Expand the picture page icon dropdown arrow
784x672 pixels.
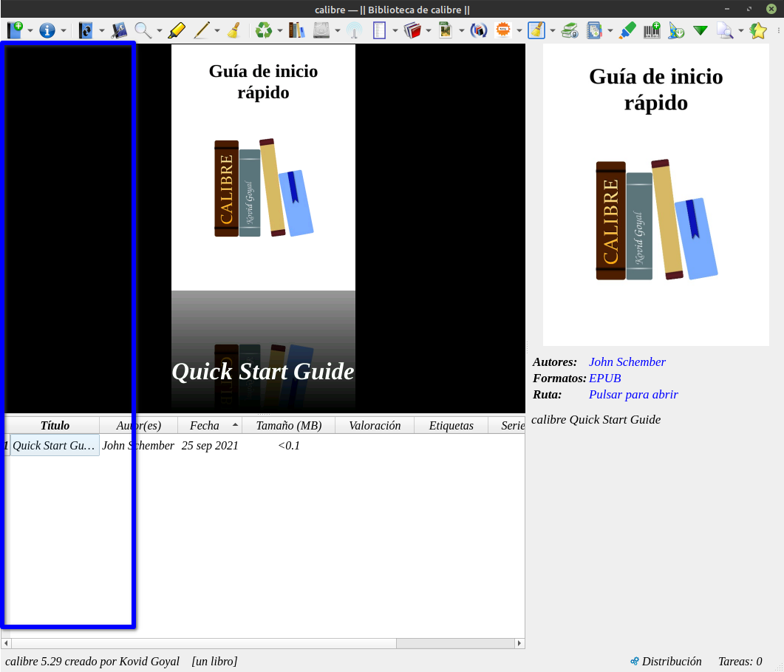point(462,31)
